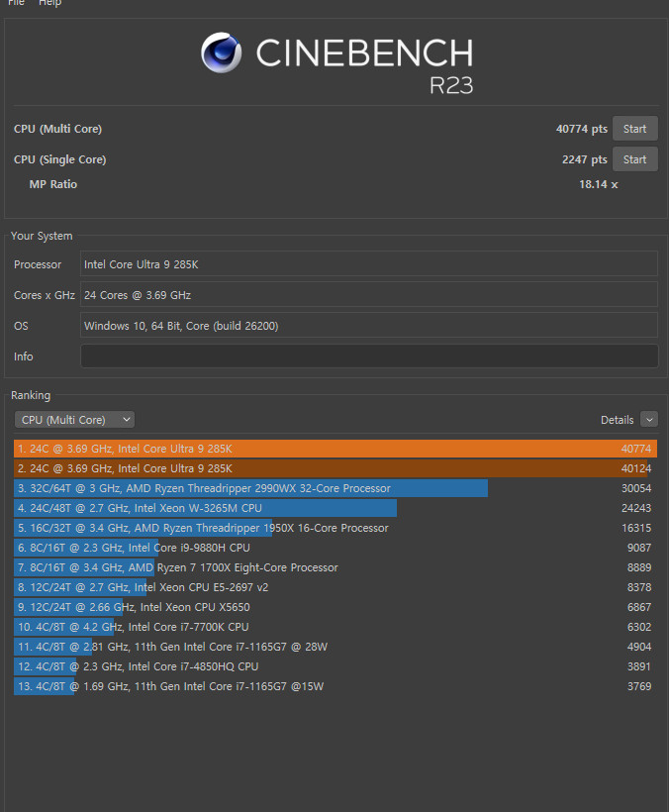Click the CPU (Single Core) label

[x=60, y=159]
